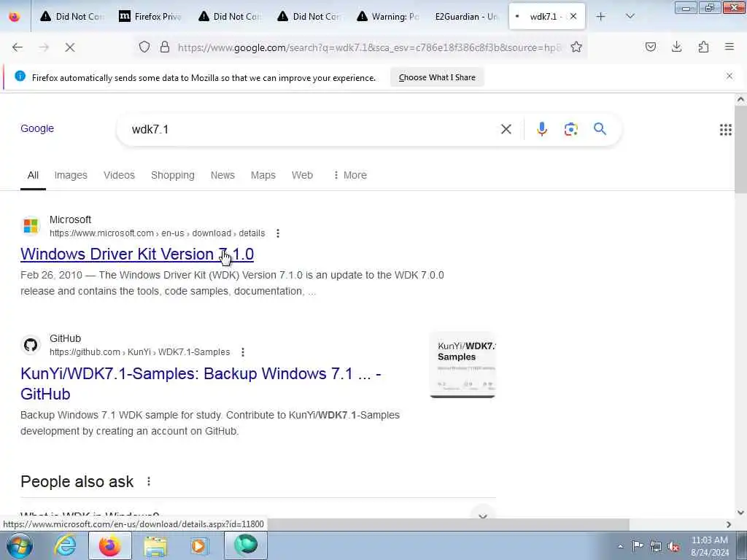747x560 pixels.
Task: Bookmark this page with the star
Action: pyautogui.click(x=576, y=47)
